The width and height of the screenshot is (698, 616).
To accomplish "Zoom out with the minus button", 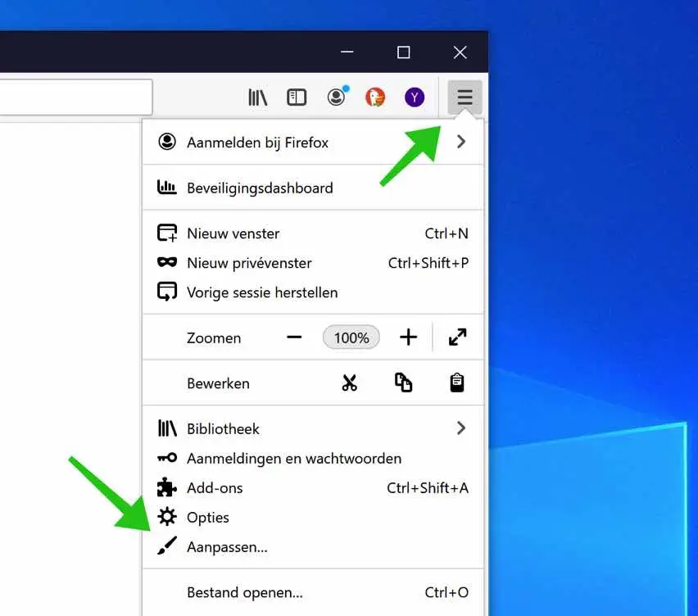I will click(294, 337).
